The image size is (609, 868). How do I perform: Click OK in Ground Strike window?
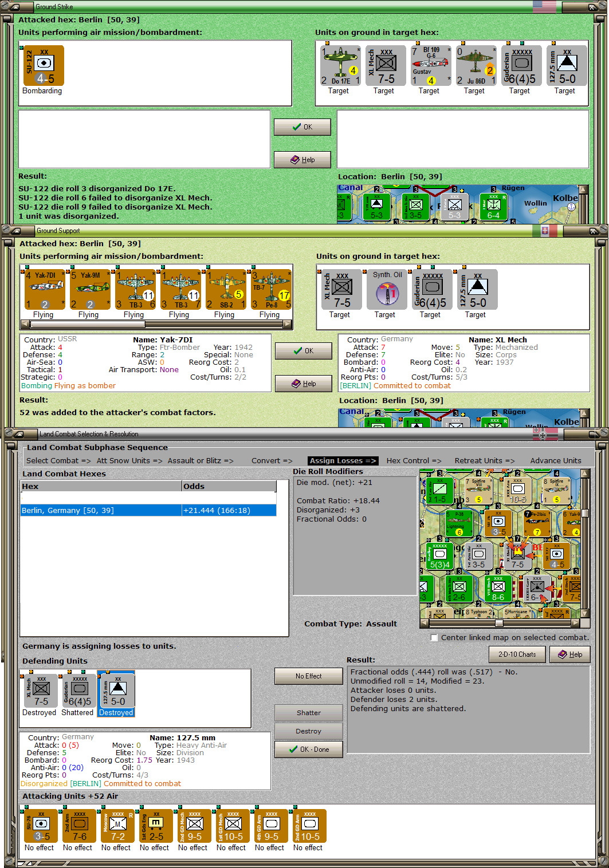coord(302,127)
